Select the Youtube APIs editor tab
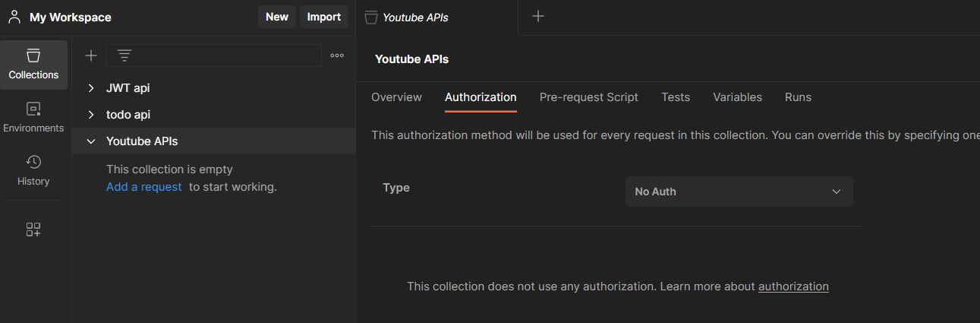This screenshot has height=323, width=980. coord(437,17)
